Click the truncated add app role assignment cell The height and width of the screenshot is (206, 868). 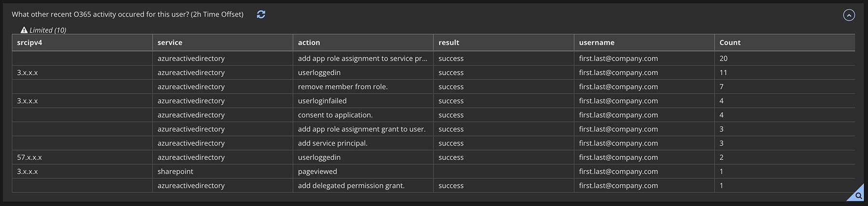tap(363, 58)
